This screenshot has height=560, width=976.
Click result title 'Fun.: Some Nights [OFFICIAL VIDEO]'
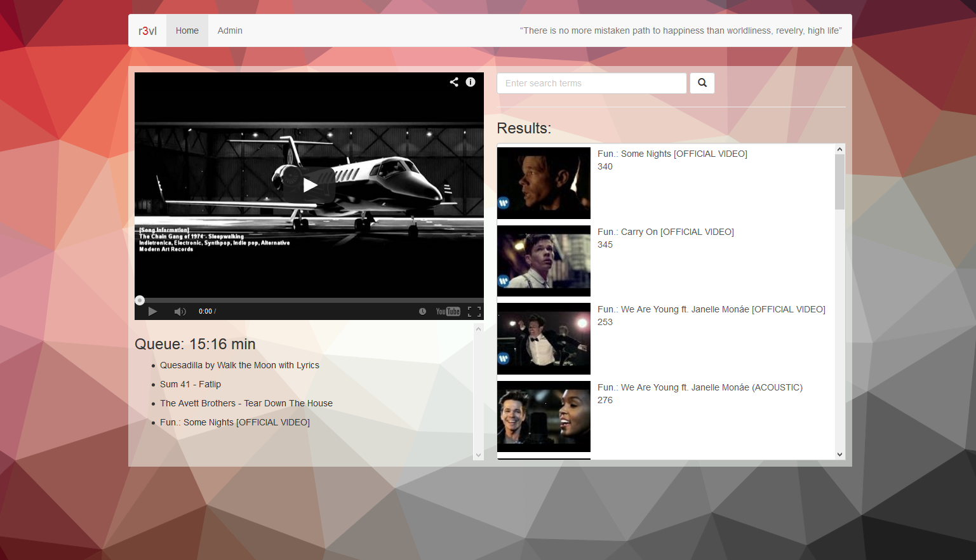click(672, 154)
